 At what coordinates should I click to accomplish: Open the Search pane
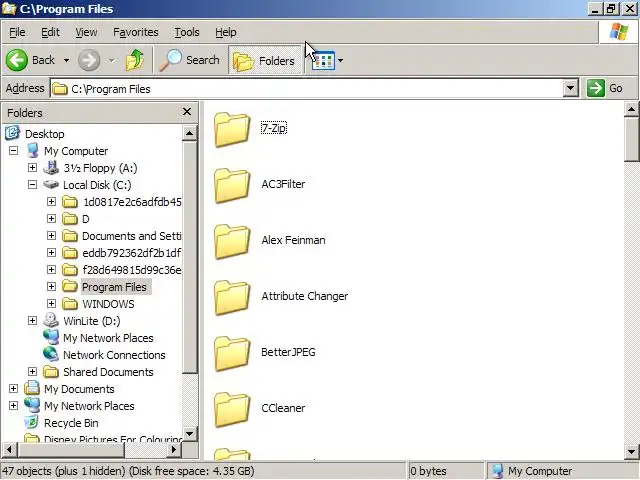click(x=190, y=60)
